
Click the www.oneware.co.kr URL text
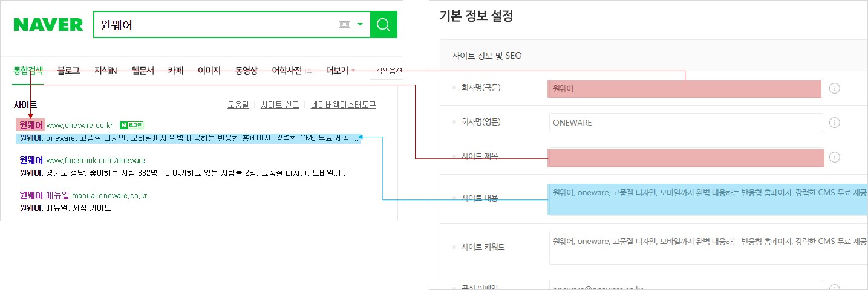click(80, 126)
